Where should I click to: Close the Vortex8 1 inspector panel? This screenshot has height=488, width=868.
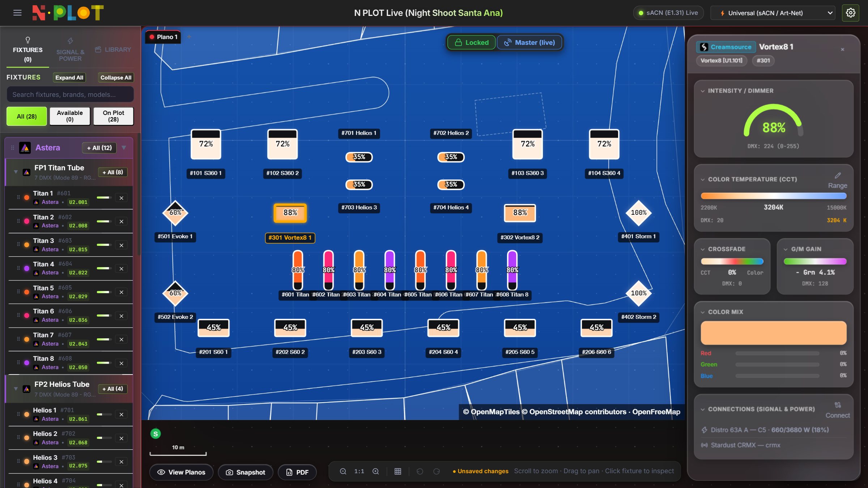click(842, 50)
